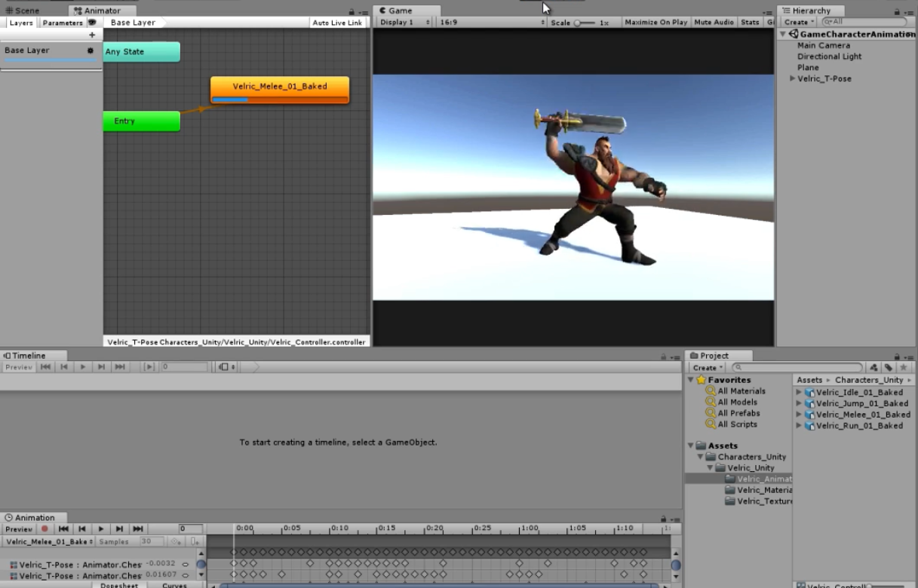Search project by label tag icon
918x588 pixels.
[x=889, y=368]
